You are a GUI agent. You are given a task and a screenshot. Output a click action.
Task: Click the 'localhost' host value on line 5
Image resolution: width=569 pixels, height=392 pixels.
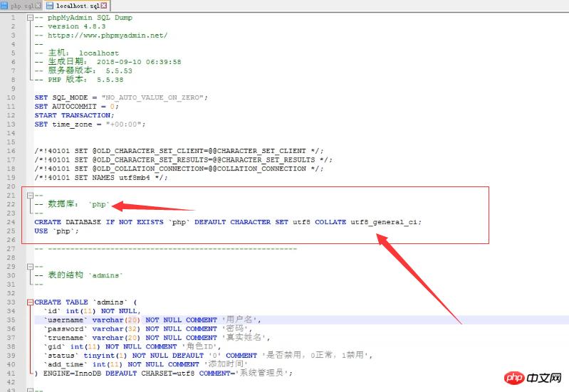click(99, 53)
